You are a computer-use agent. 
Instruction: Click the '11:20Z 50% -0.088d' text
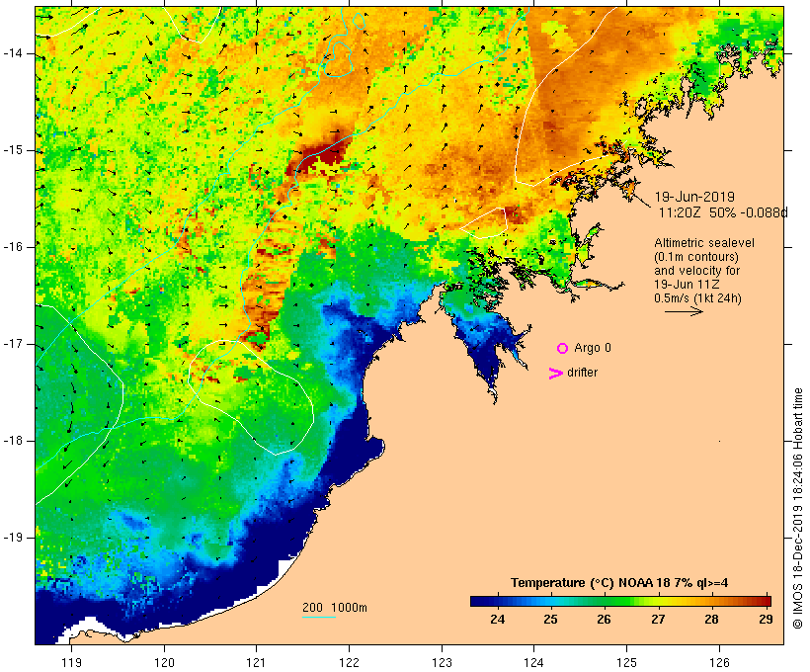(723, 212)
